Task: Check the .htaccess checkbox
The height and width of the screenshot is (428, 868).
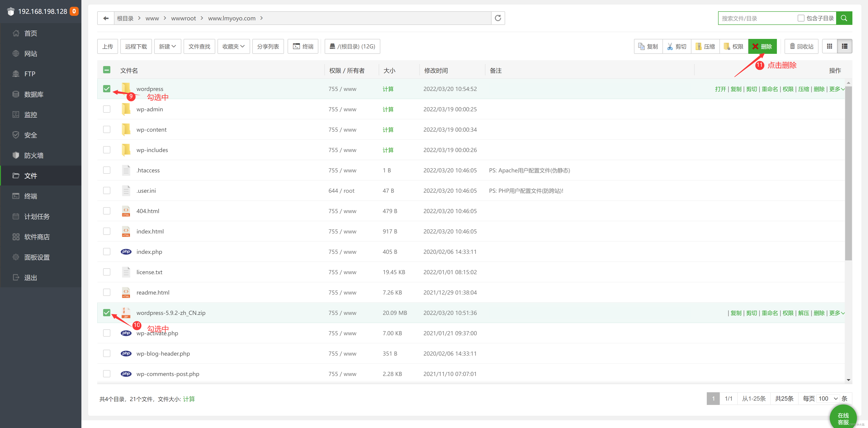Action: (x=106, y=170)
